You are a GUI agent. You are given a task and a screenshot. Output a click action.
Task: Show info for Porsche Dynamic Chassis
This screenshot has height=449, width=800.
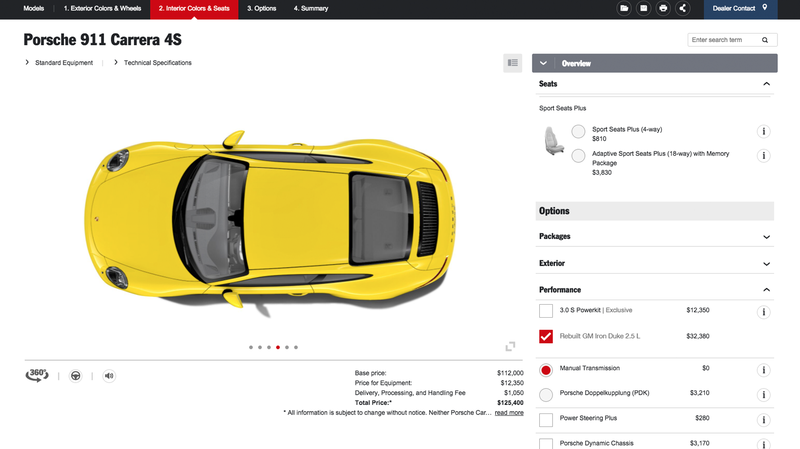pyautogui.click(x=763, y=444)
